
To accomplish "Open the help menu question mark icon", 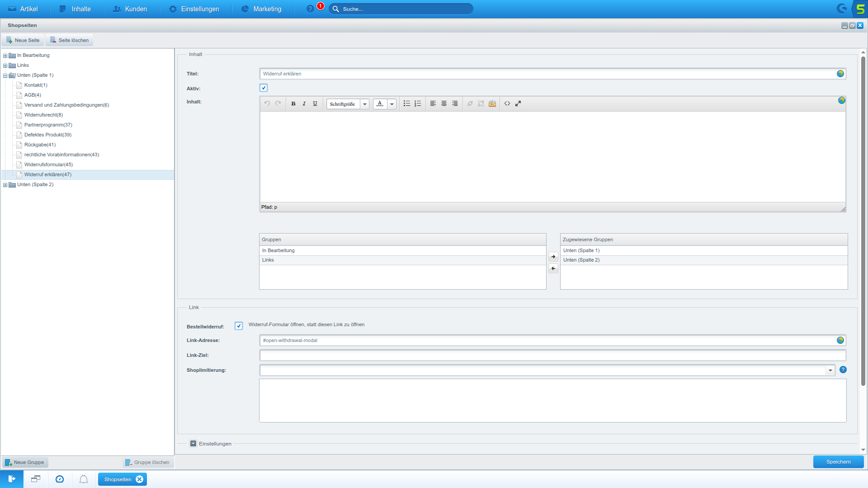I will coord(310,9).
